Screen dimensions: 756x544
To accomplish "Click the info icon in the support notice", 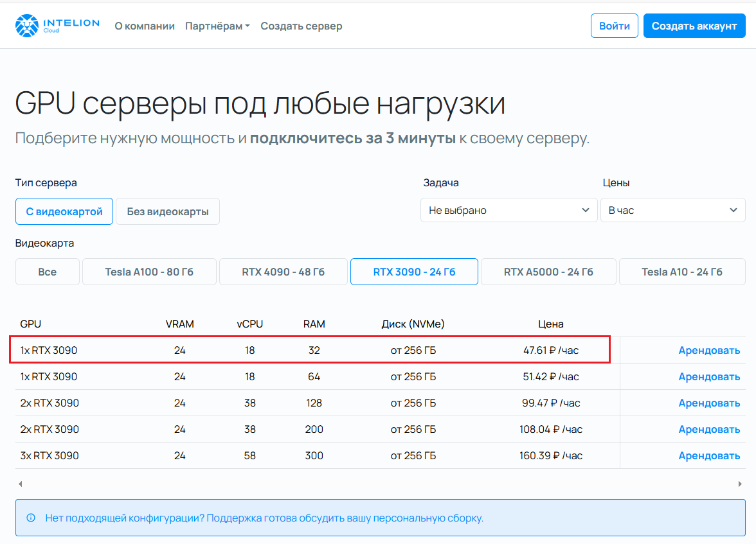I will 31,518.
